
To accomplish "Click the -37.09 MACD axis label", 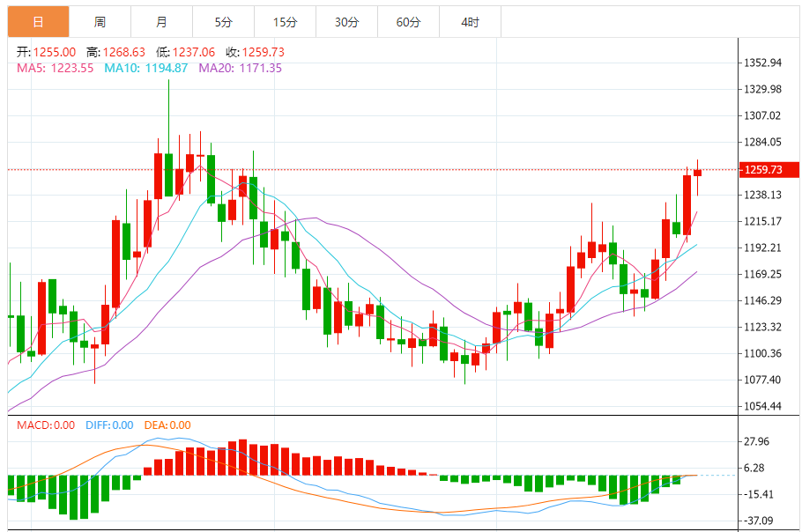I will pyautogui.click(x=758, y=521).
